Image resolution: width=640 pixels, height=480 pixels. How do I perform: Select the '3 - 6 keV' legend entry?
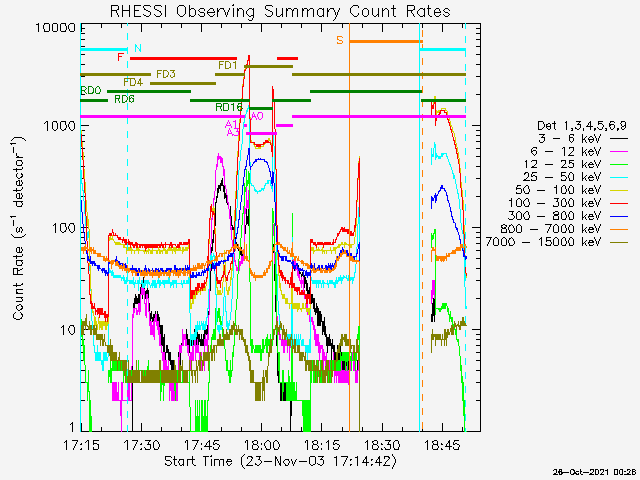pos(582,138)
